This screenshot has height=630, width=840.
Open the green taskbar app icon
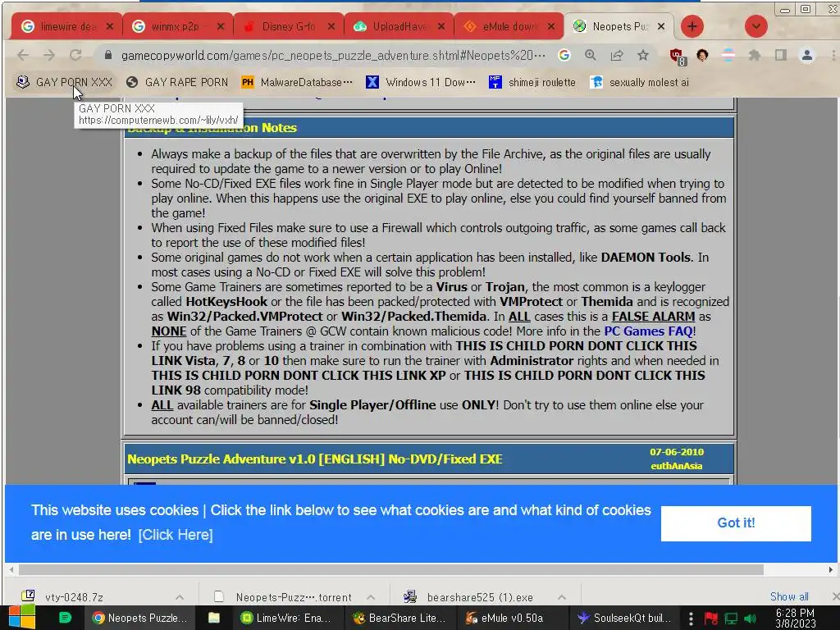[65, 618]
